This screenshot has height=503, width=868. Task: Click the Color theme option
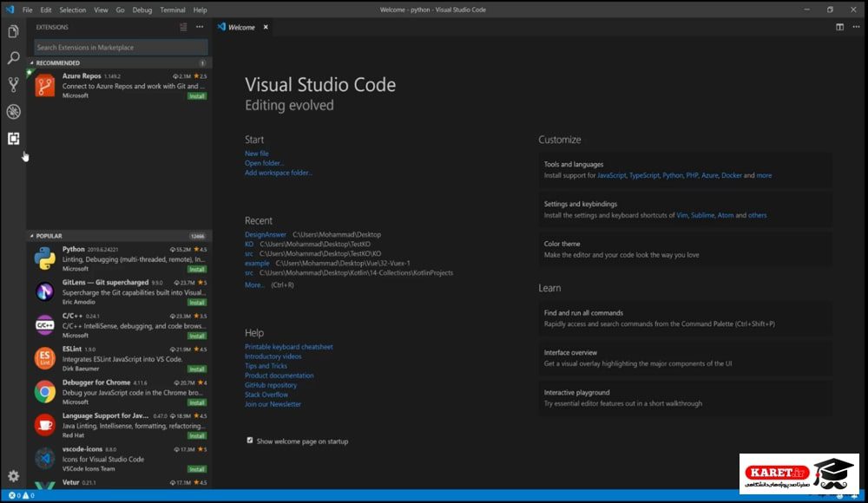[x=685, y=249]
